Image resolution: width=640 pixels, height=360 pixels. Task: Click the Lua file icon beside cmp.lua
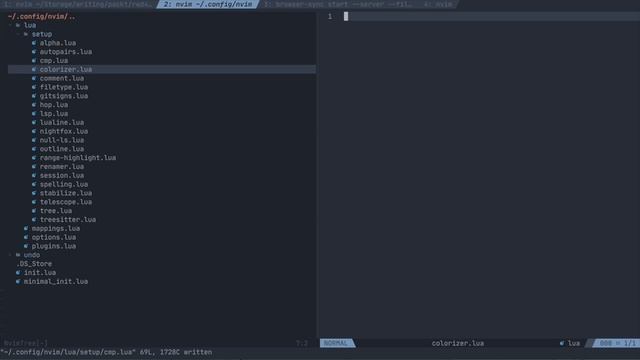[x=34, y=61]
